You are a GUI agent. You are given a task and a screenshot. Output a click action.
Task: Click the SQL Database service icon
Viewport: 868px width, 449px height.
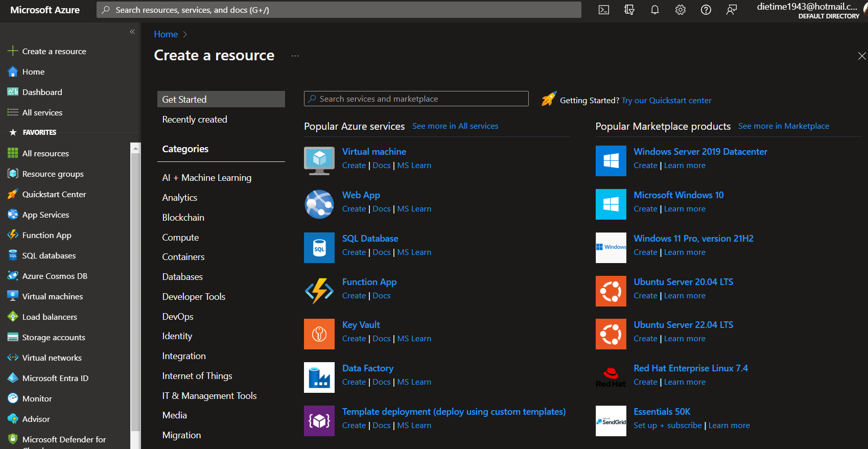[x=319, y=247]
